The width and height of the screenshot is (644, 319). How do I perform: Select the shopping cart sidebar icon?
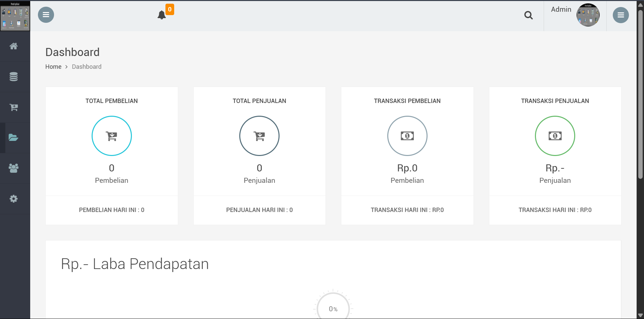pyautogui.click(x=13, y=107)
